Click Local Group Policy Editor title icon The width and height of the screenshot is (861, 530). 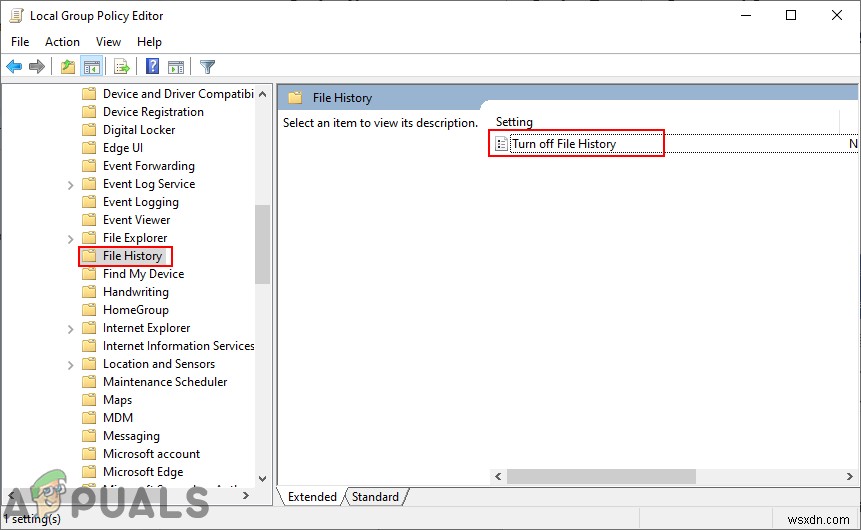(16, 15)
